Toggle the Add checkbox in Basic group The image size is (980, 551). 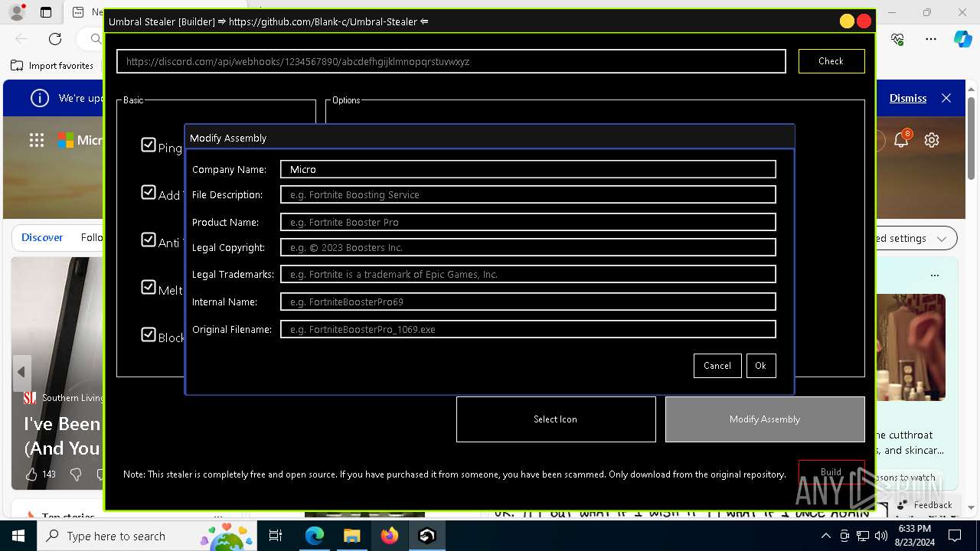(149, 192)
